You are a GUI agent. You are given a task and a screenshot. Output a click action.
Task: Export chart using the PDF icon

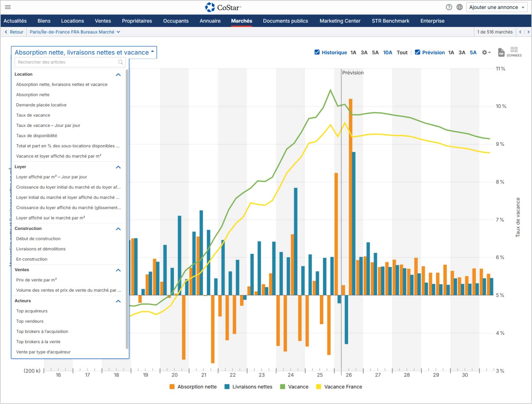tap(501, 52)
